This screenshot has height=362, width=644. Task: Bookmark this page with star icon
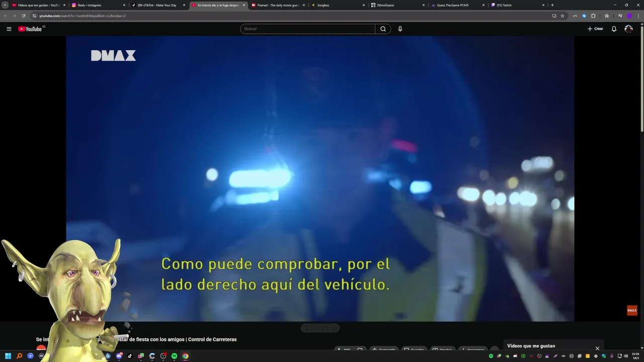pos(562,16)
